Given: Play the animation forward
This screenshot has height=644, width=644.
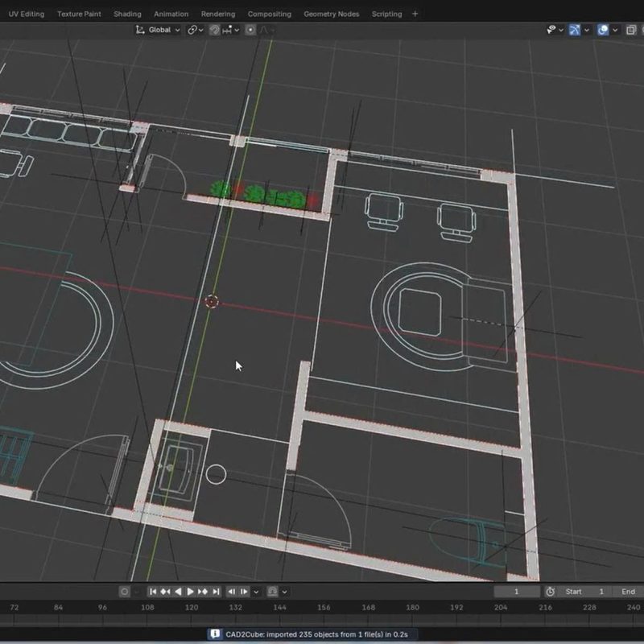Looking at the screenshot, I should [190, 592].
